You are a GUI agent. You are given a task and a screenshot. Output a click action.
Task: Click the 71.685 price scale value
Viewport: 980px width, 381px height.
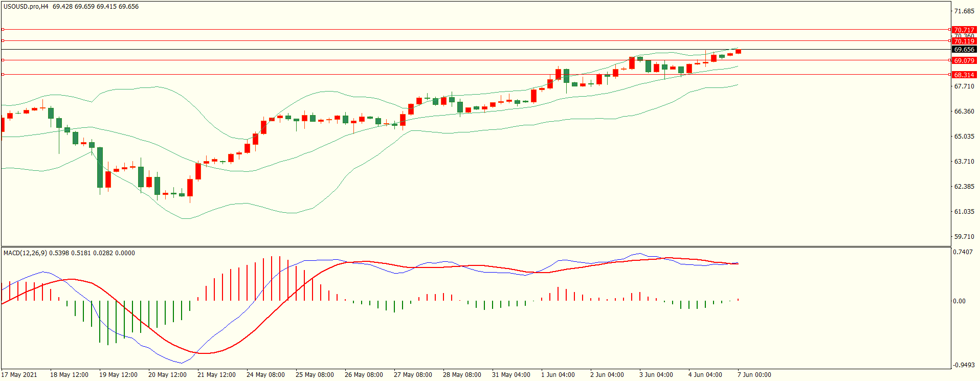[964, 11]
